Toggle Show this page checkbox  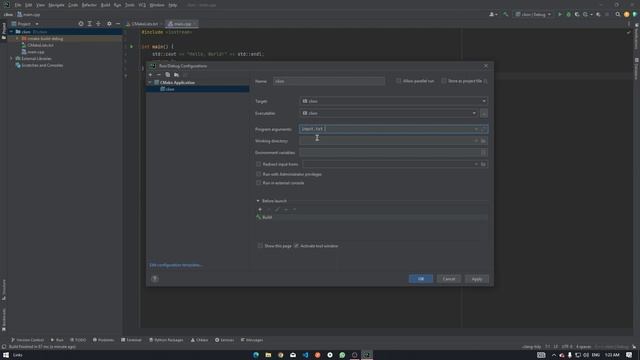pyautogui.click(x=260, y=246)
